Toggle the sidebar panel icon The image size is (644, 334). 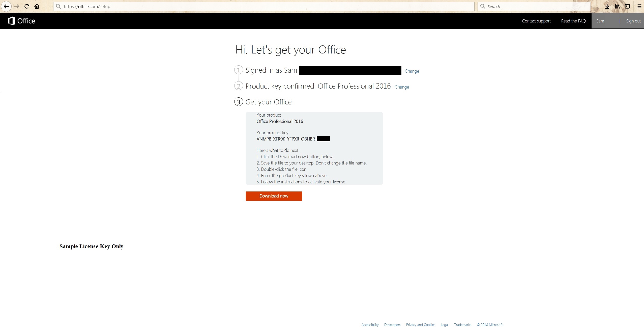627,6
